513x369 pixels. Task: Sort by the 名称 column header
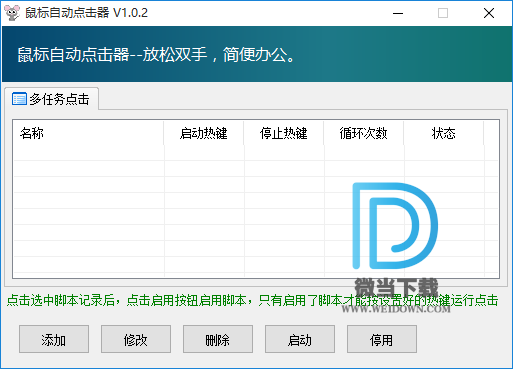pos(88,133)
